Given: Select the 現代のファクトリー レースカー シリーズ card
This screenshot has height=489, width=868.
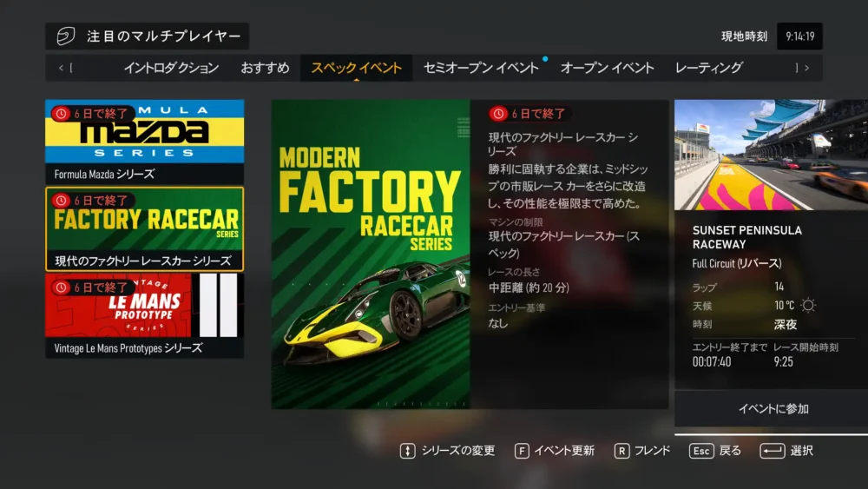Looking at the screenshot, I should coord(144,228).
